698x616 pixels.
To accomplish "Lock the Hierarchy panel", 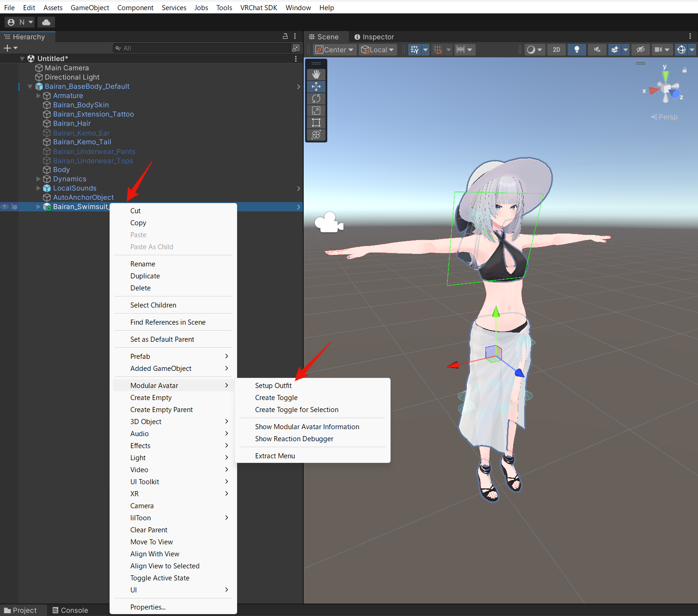I will [x=285, y=36].
